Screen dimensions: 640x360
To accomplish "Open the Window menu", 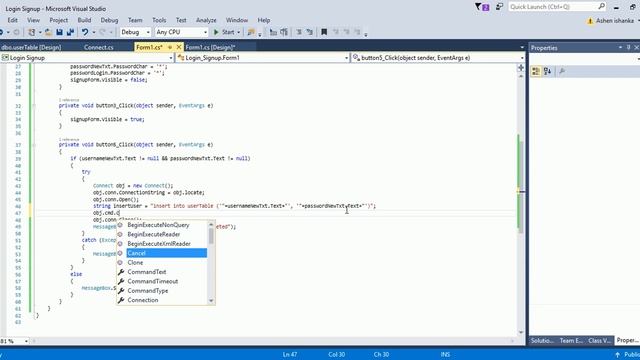I will click(x=237, y=20).
